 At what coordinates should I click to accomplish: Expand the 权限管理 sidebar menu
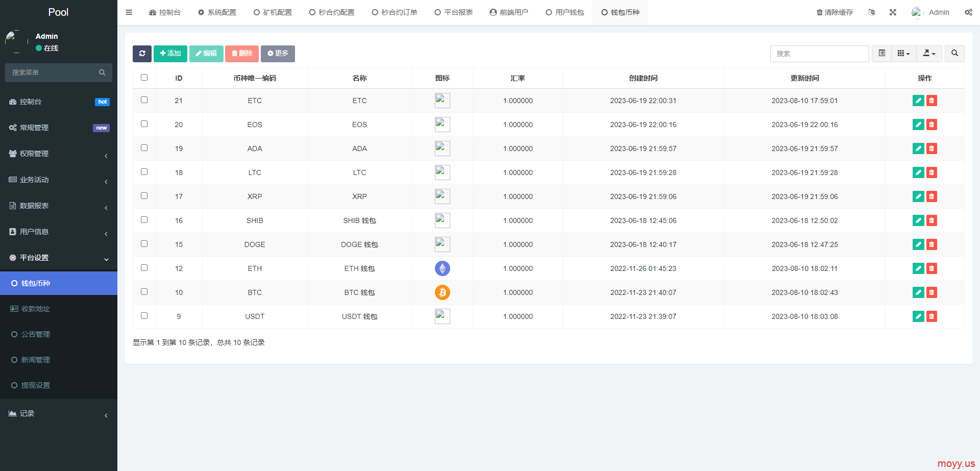(x=59, y=154)
